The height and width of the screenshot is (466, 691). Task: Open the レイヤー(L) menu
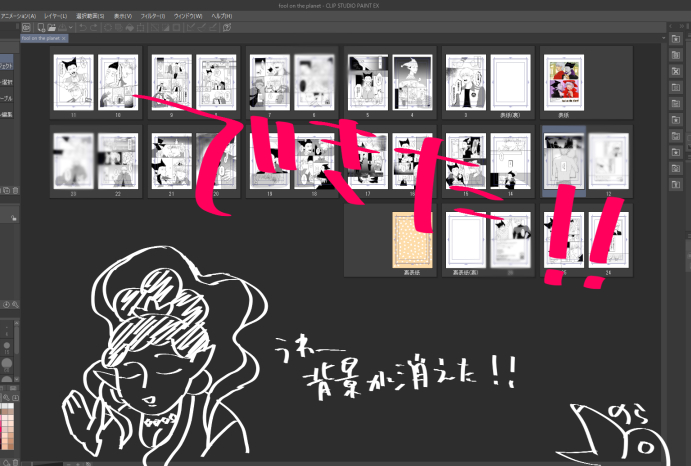point(56,16)
